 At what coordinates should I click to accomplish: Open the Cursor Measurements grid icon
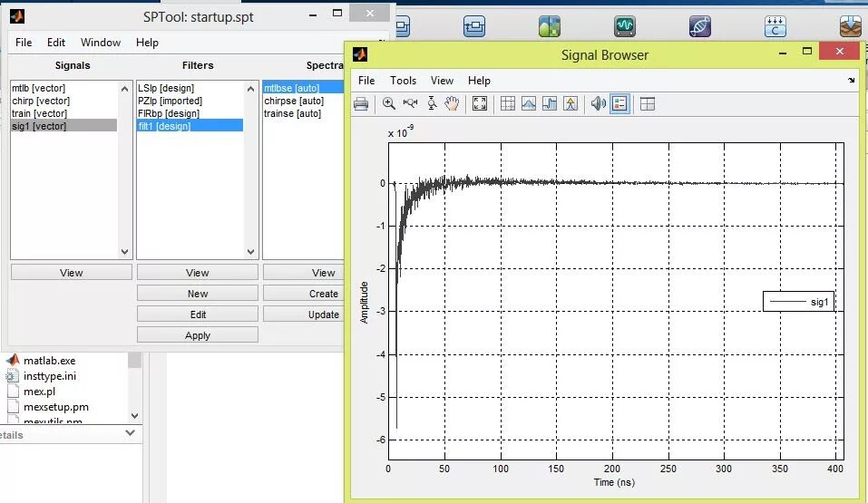[x=508, y=103]
